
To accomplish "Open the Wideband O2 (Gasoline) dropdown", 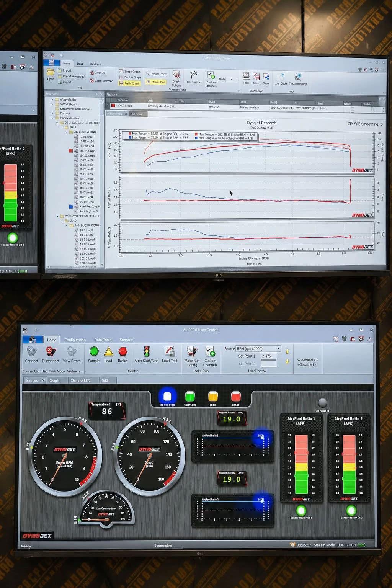I will tap(308, 362).
